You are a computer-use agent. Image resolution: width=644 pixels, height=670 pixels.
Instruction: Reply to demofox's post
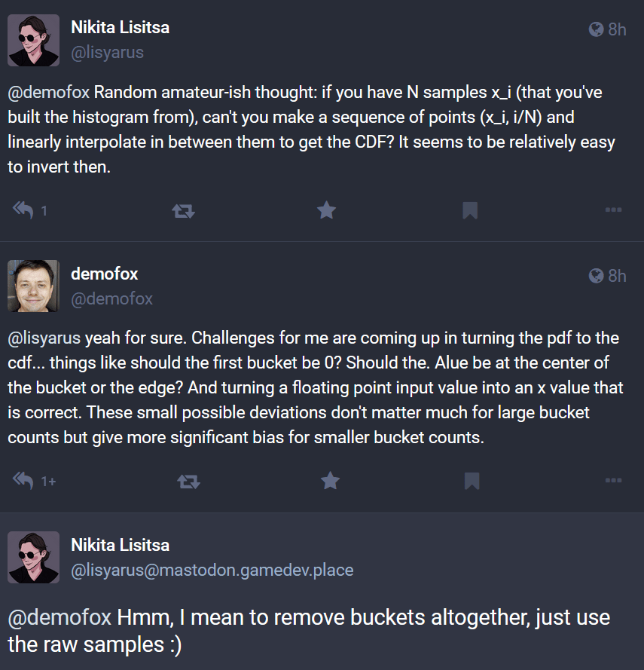[23, 480]
